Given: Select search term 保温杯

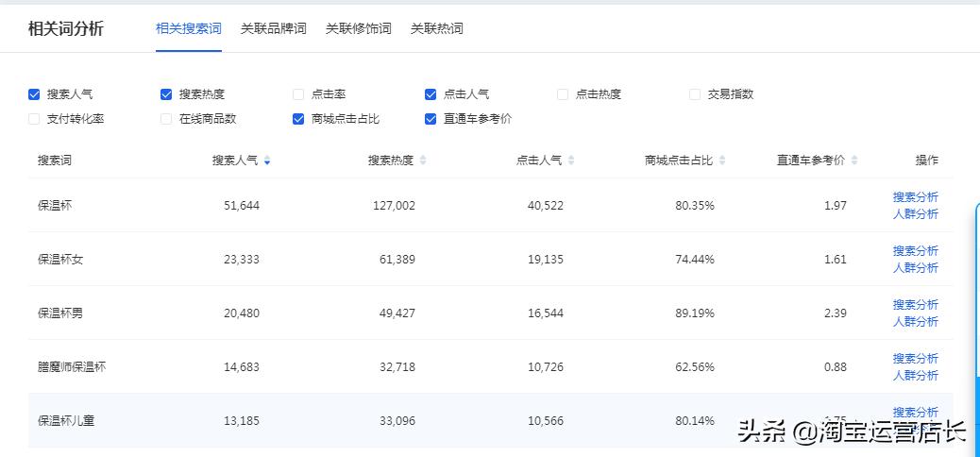Looking at the screenshot, I should tap(55, 206).
